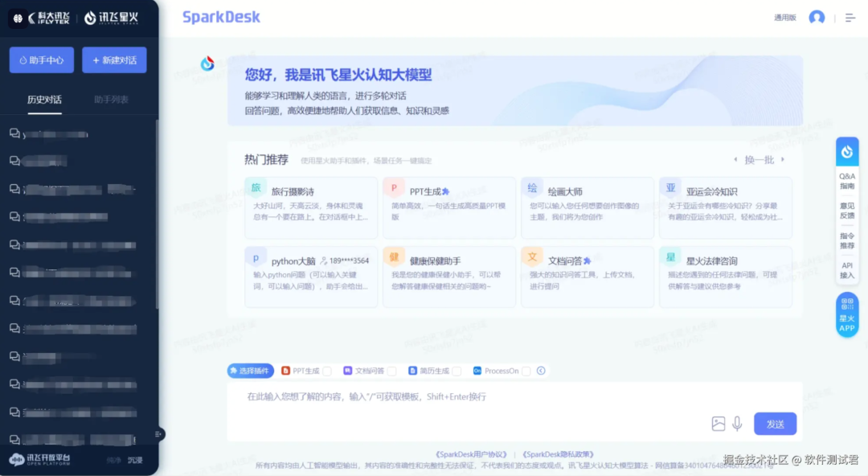The image size is (868, 476).
Task: Click the Spark flame avatar beside greeting
Action: point(207,64)
